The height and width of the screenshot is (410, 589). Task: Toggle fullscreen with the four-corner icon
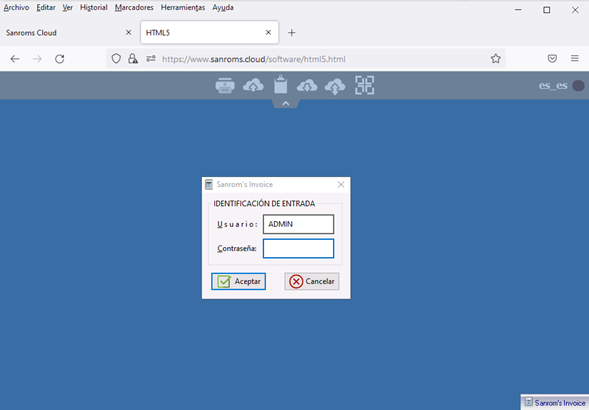(x=364, y=85)
